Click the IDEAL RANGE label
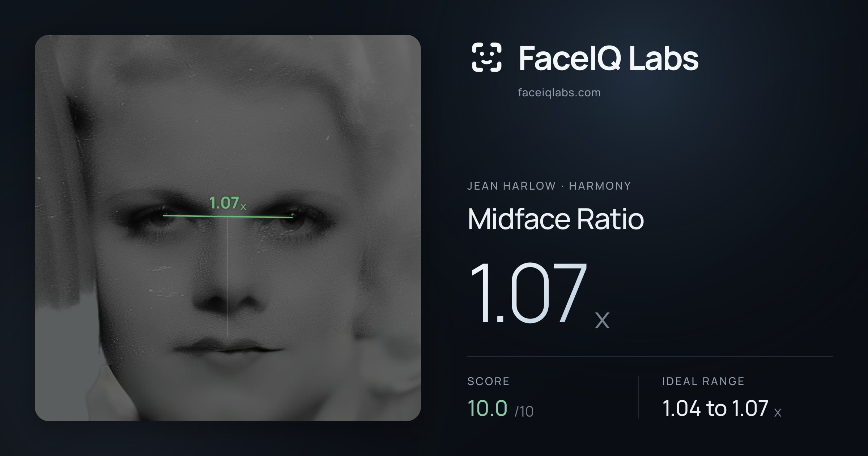Image resolution: width=868 pixels, height=456 pixels. (x=703, y=381)
